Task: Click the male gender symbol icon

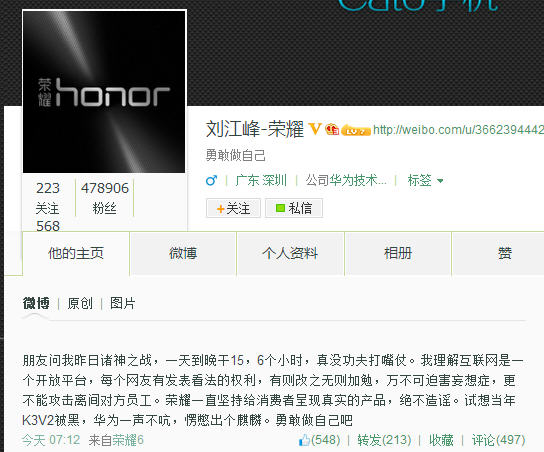Action: tap(211, 180)
